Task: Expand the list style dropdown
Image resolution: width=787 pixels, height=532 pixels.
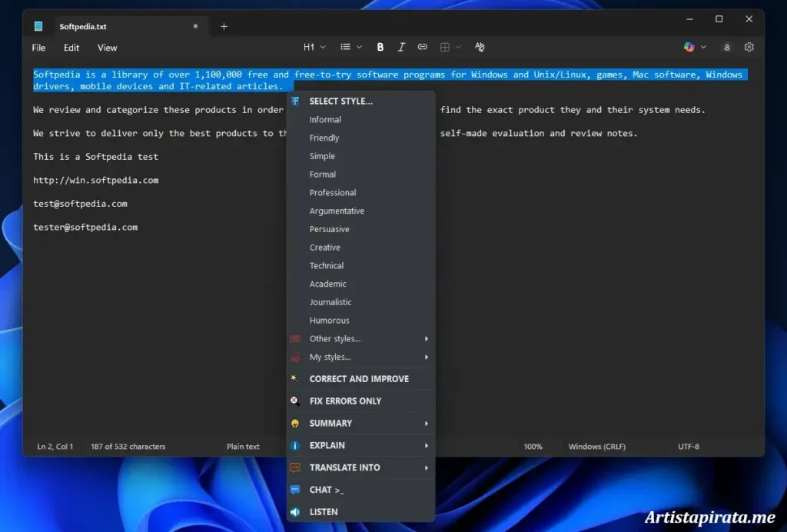Action: [351, 48]
